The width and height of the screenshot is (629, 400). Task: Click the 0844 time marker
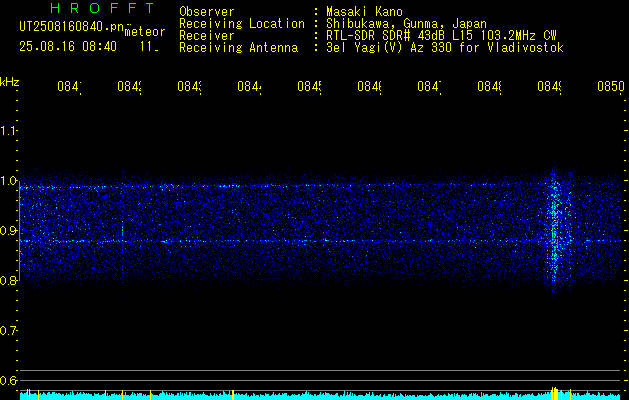(x=249, y=86)
